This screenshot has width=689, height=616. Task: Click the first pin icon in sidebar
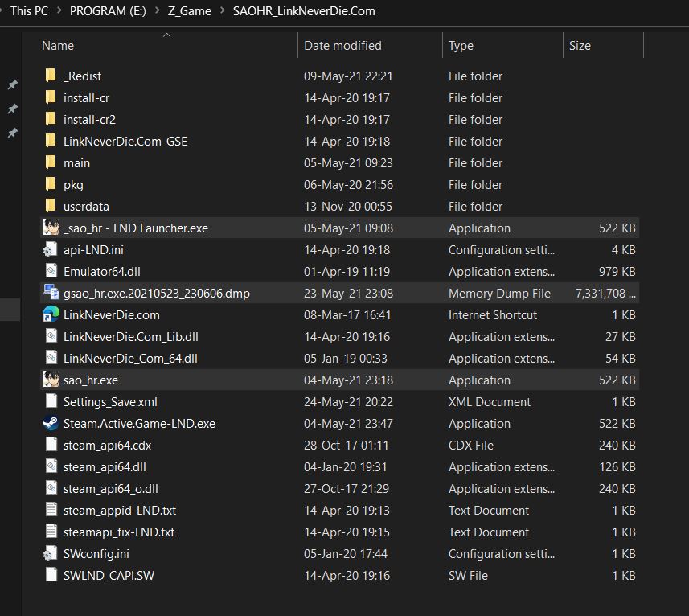[12, 84]
